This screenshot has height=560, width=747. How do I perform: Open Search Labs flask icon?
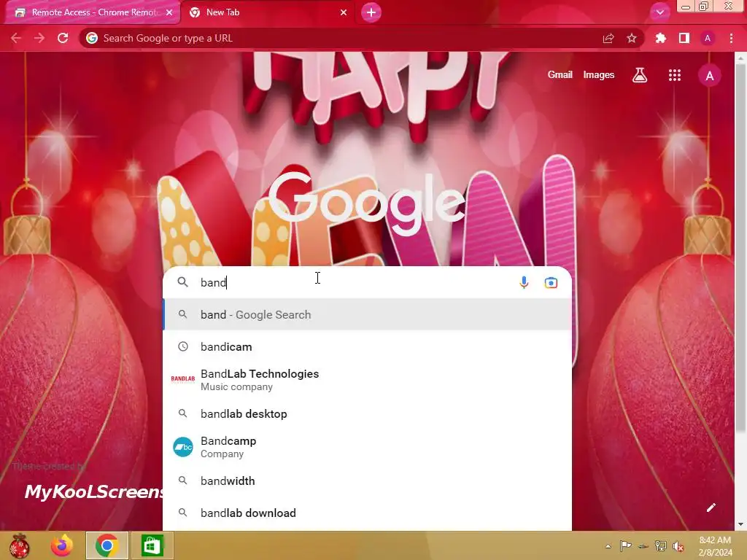point(639,75)
